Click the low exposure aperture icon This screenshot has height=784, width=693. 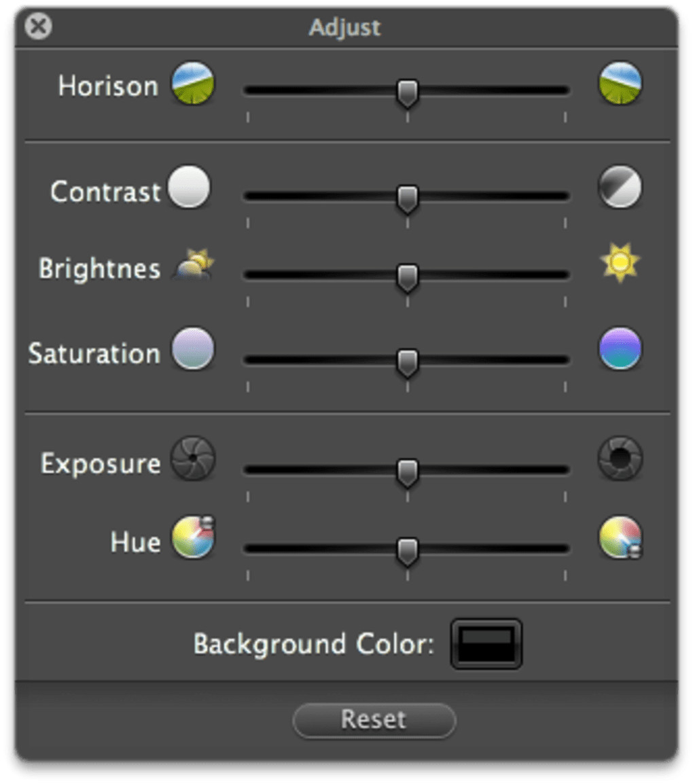(x=193, y=459)
